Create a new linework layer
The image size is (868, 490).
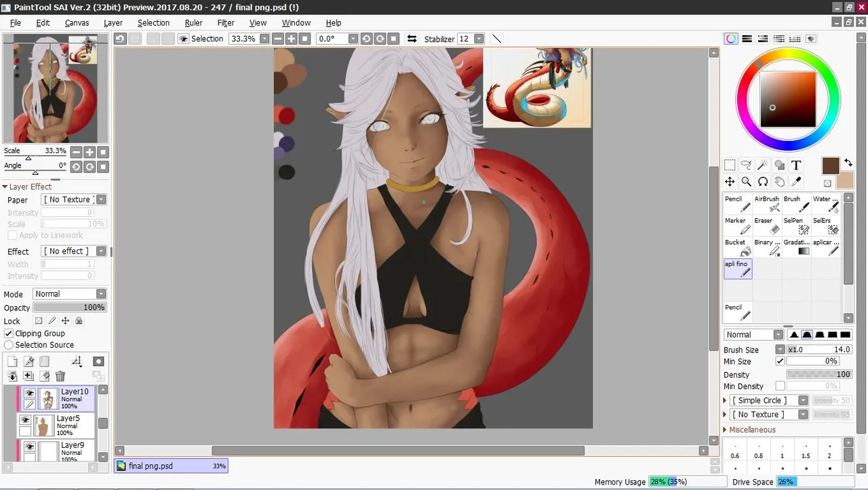[28, 362]
